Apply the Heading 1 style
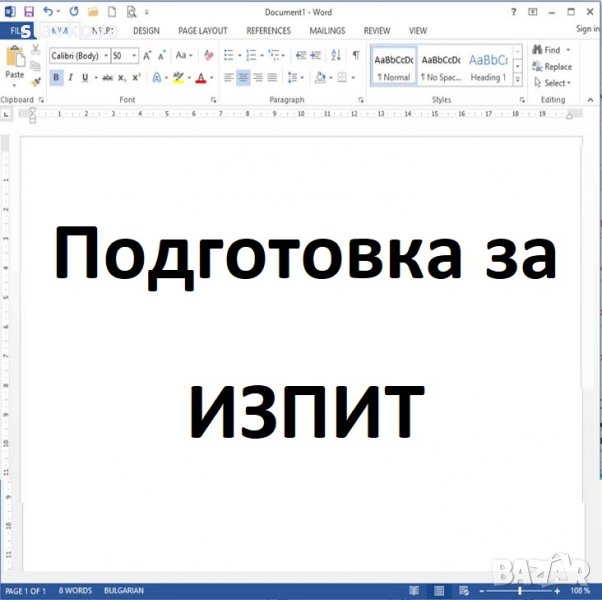Image resolution: width=602 pixels, height=600 pixels. click(x=488, y=66)
